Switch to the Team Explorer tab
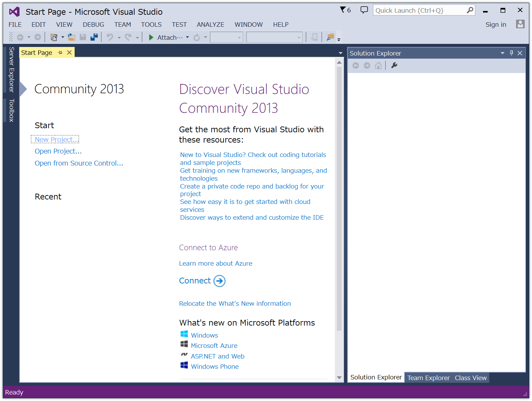 point(428,377)
